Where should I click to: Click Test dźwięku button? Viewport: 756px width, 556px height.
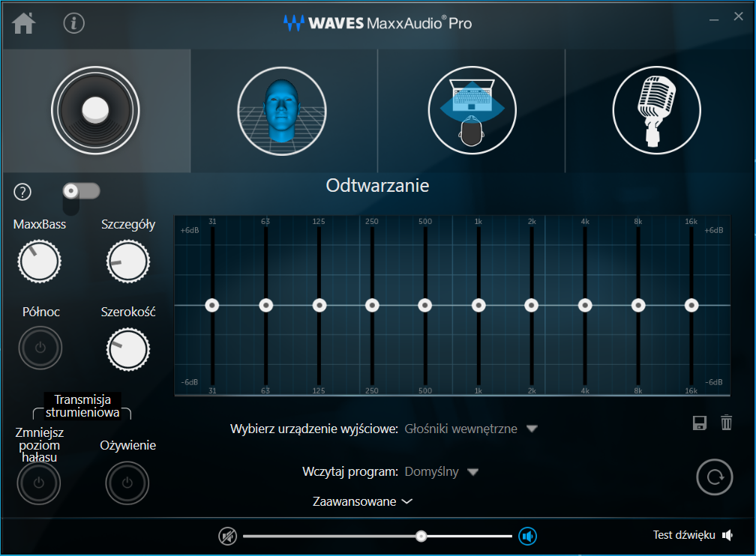[x=693, y=535]
